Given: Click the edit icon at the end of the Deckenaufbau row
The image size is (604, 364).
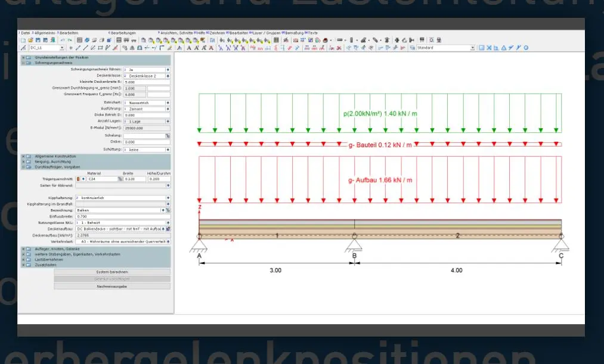Looking at the screenshot, I should pyautogui.click(x=168, y=229).
